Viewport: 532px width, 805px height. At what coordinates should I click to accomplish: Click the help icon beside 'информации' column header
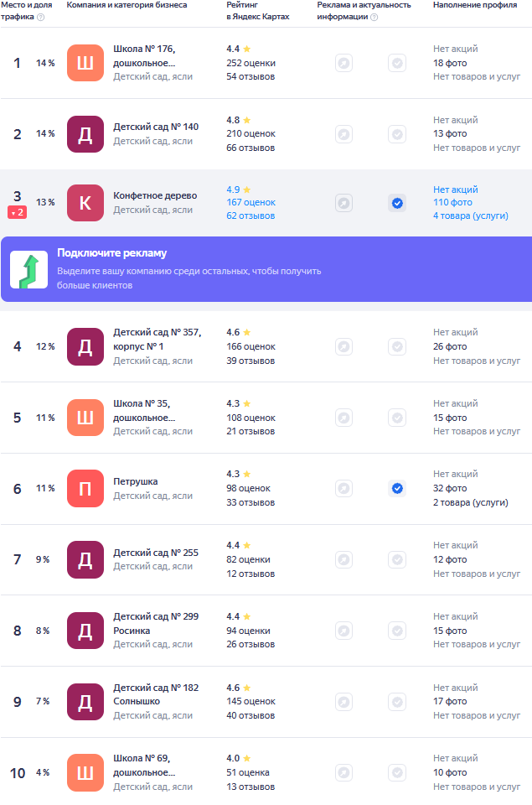coord(374,17)
